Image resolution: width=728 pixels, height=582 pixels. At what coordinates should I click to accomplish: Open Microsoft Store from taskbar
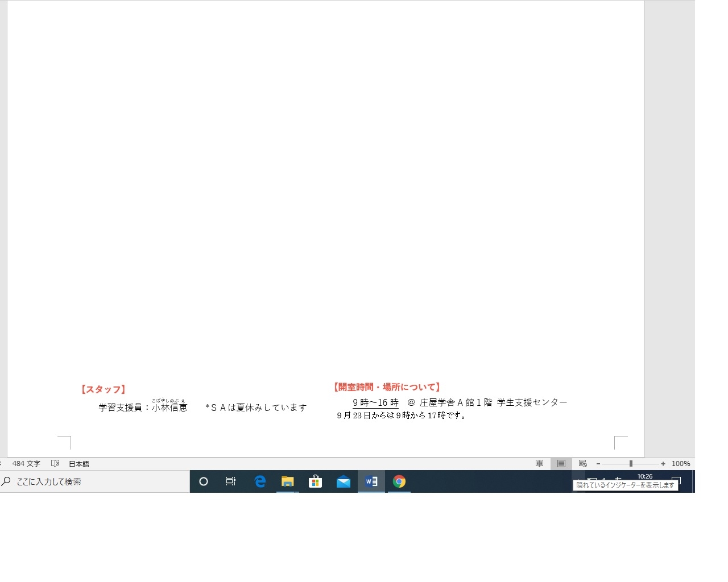(315, 481)
